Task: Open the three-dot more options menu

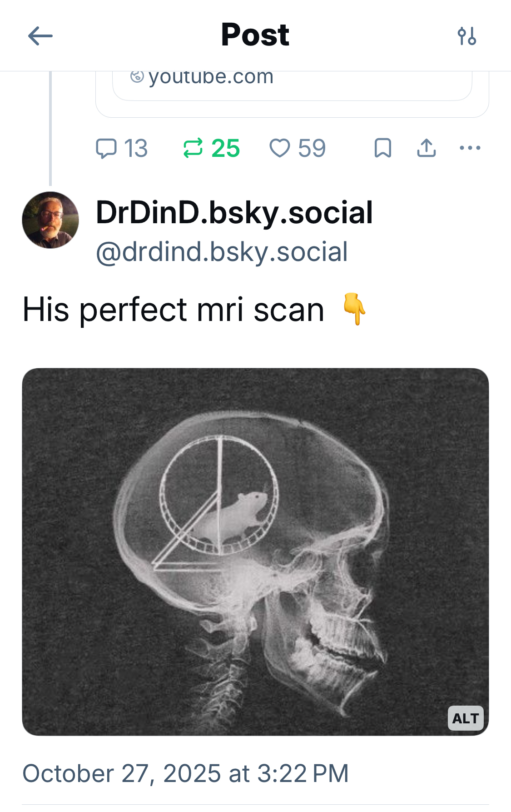Action: click(x=470, y=148)
